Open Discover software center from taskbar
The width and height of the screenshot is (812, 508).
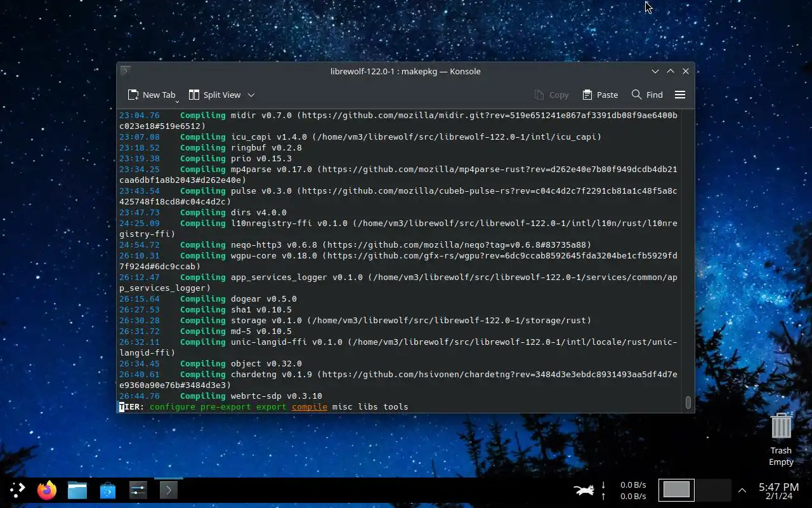pos(108,490)
